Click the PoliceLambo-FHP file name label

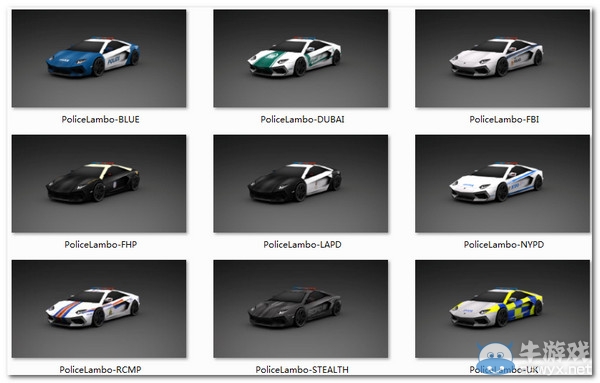click(x=100, y=244)
